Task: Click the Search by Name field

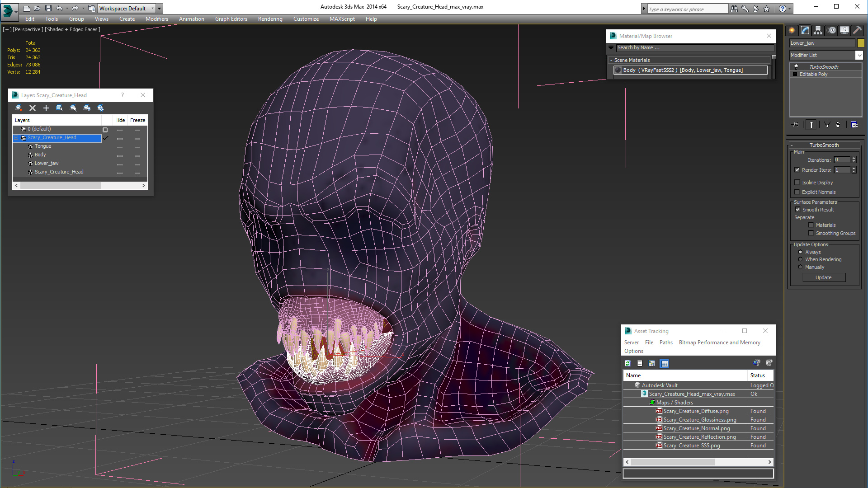Action: click(695, 47)
